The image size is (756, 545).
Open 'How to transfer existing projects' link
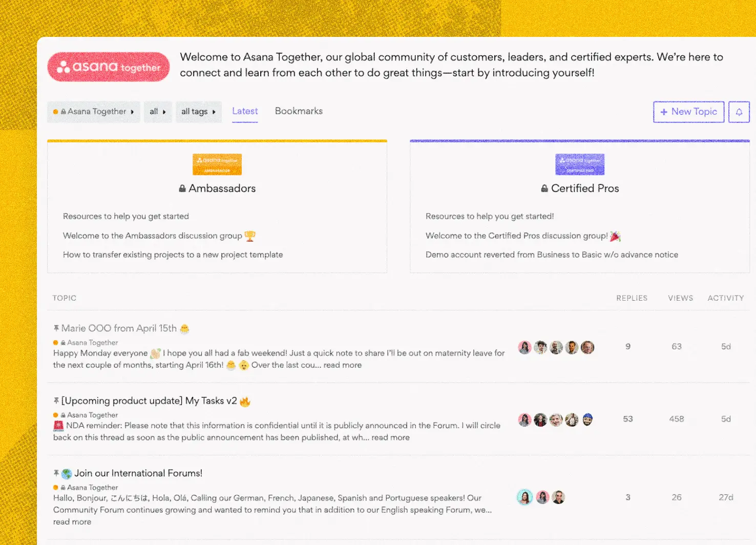click(x=173, y=255)
